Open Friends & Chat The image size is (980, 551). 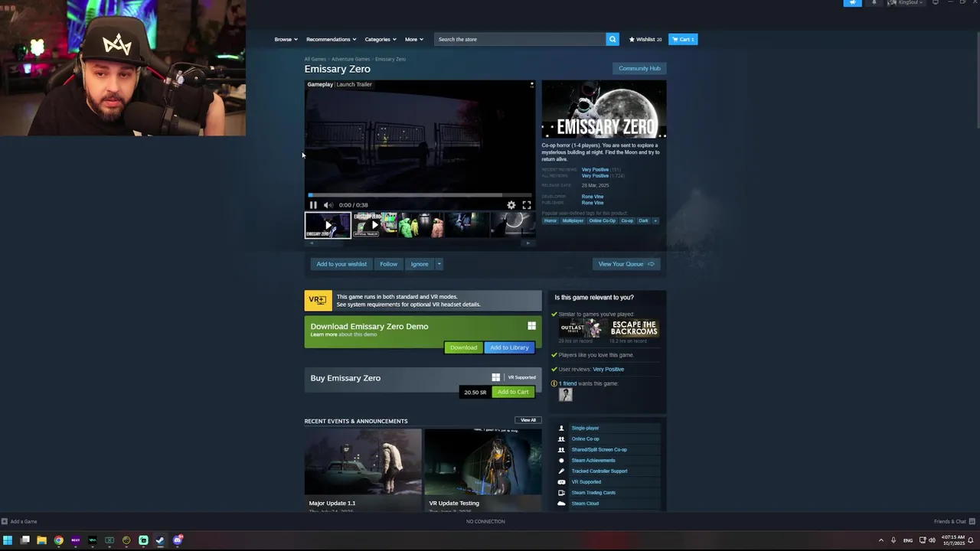(954, 522)
